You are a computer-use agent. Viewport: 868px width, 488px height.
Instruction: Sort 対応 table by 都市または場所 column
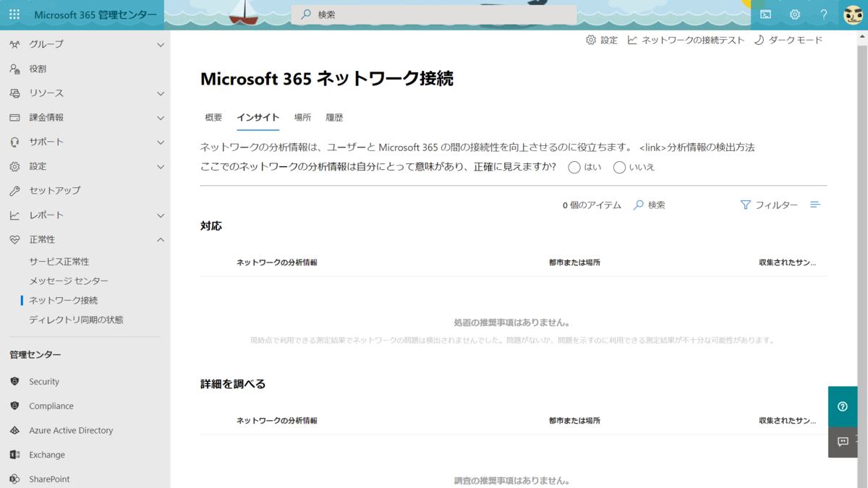tap(574, 262)
